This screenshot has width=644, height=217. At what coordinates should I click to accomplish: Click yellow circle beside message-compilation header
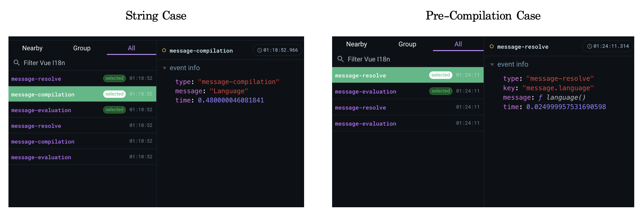[x=164, y=50]
